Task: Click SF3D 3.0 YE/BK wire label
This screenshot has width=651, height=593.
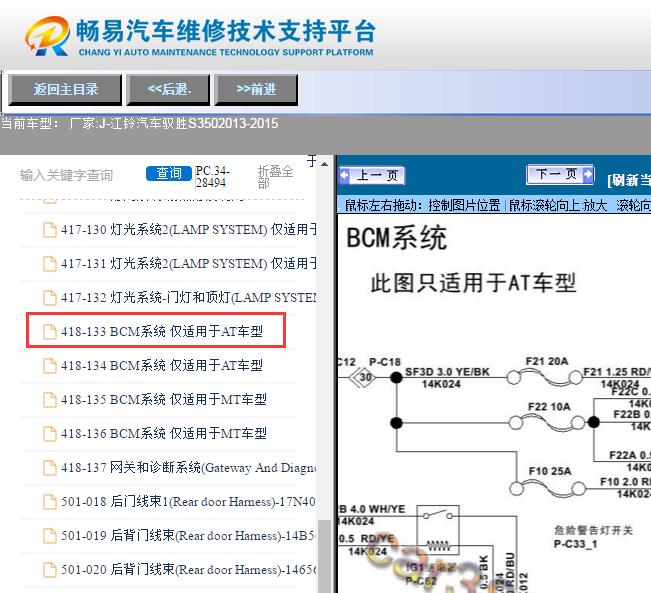Action: pos(447,372)
